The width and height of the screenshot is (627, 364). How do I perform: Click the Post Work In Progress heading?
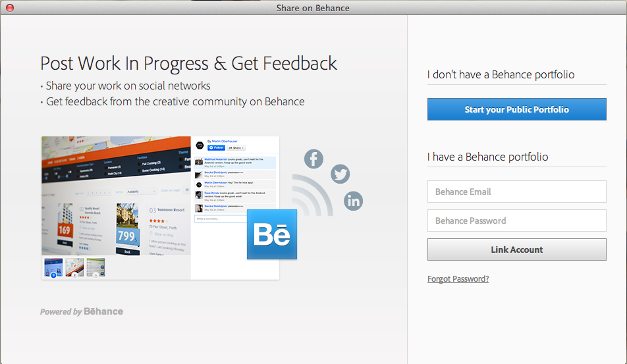point(188,64)
